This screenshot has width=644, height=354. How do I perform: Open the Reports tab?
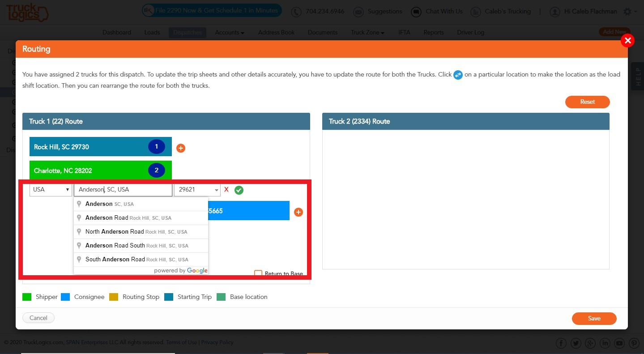coord(434,32)
